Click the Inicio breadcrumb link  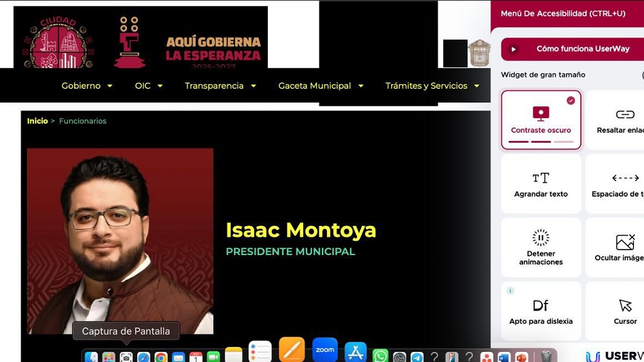[37, 121]
